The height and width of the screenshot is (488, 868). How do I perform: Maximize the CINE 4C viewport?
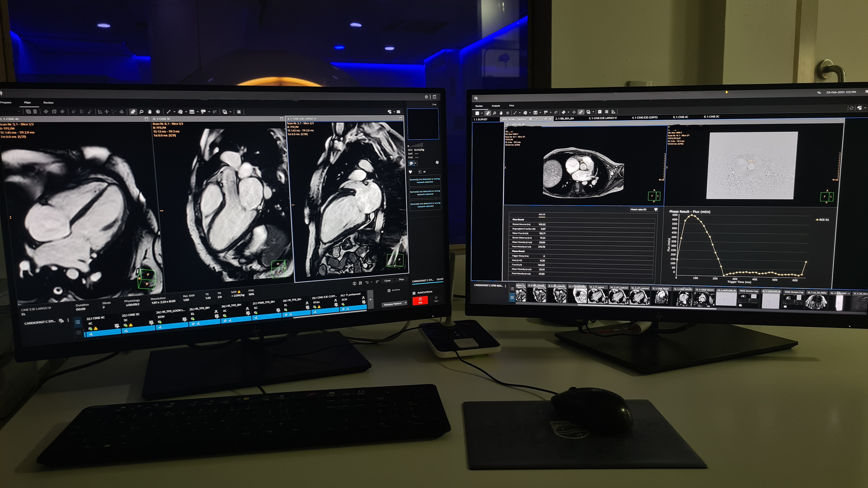pyautogui.click(x=146, y=119)
